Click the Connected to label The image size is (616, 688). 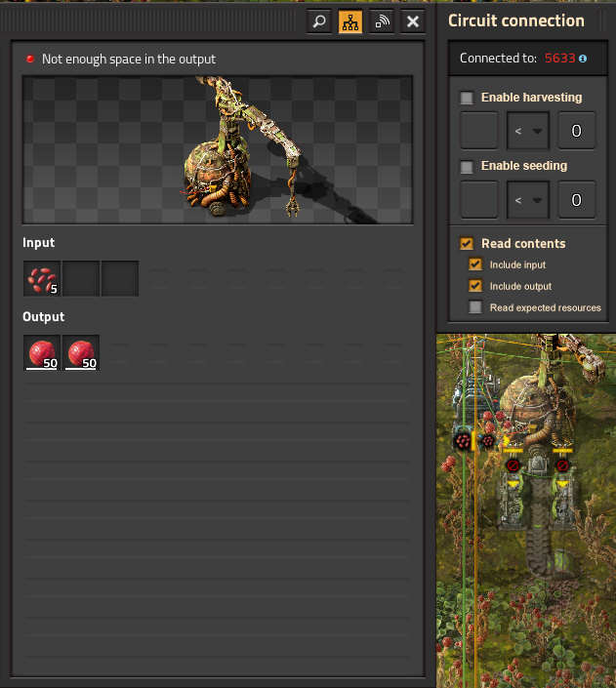point(498,59)
